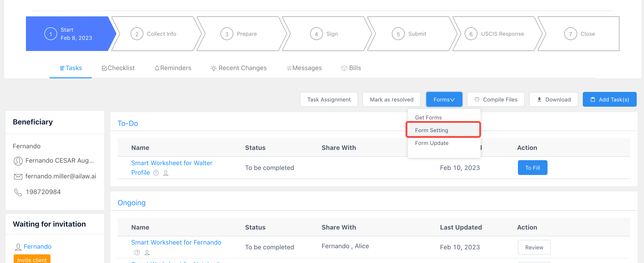Switch to the Checklist tab
This screenshot has width=644, height=263.
(x=118, y=68)
